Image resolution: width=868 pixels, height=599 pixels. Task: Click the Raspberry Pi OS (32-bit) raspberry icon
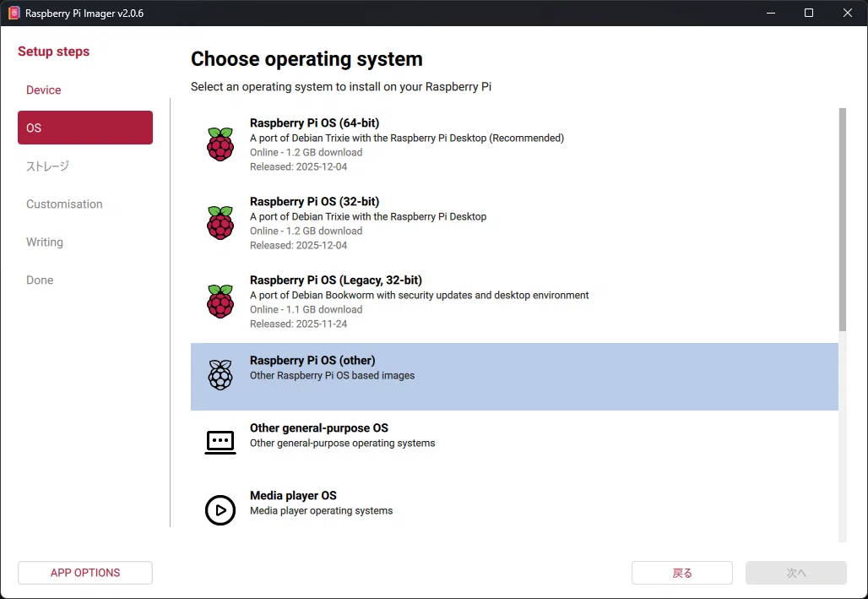(x=220, y=223)
